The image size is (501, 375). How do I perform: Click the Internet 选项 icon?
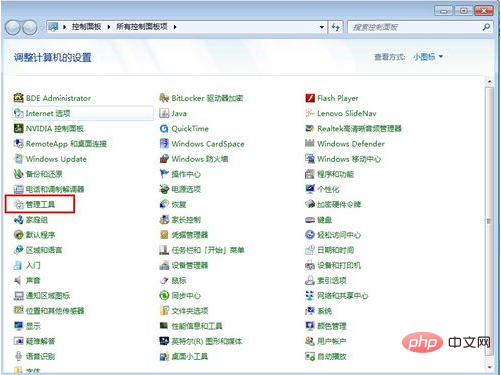[18, 113]
